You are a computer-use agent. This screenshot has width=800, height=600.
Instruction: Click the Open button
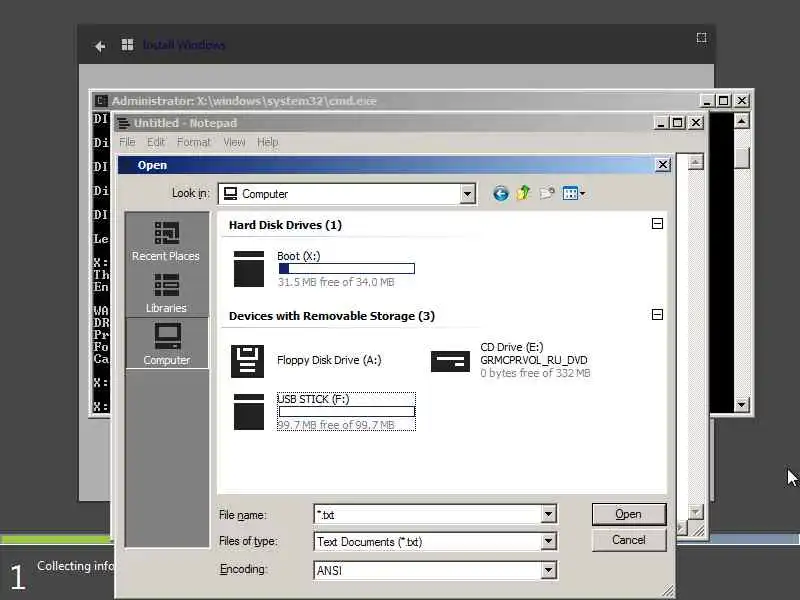(x=629, y=514)
